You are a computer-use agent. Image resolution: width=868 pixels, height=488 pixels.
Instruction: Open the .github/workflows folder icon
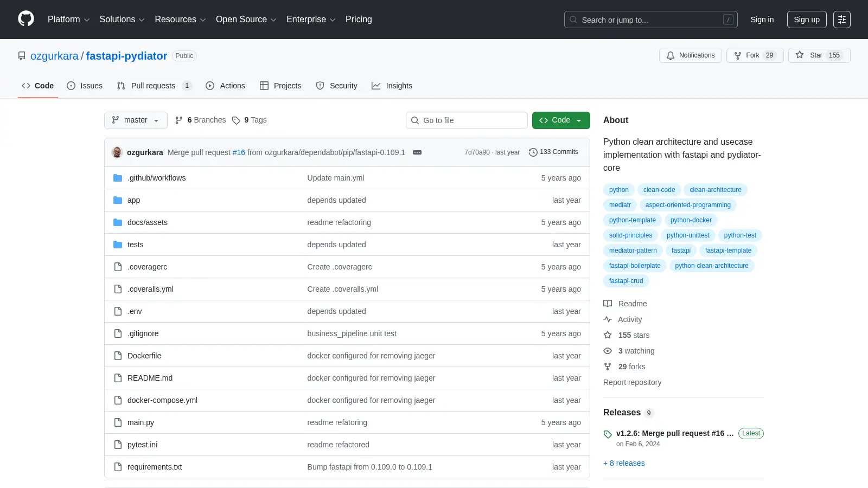[118, 178]
